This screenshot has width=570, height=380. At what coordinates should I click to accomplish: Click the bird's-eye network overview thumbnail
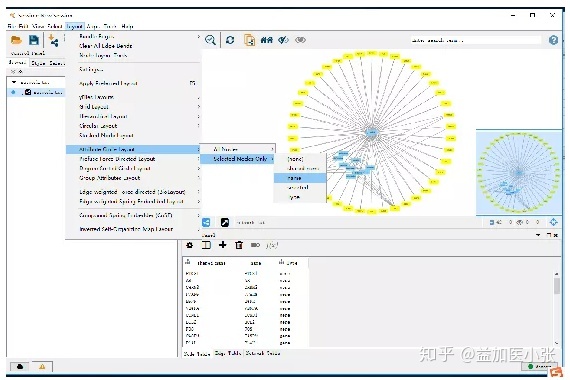(519, 172)
